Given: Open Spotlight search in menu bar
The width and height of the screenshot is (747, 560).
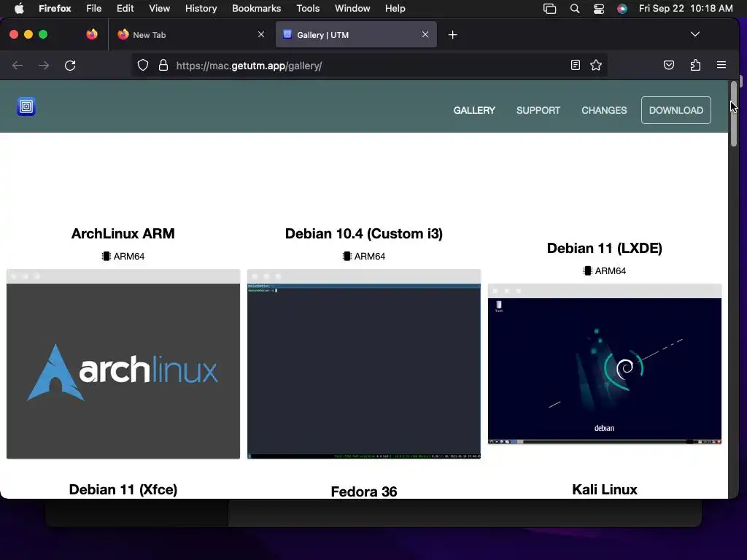Looking at the screenshot, I should coord(575,9).
